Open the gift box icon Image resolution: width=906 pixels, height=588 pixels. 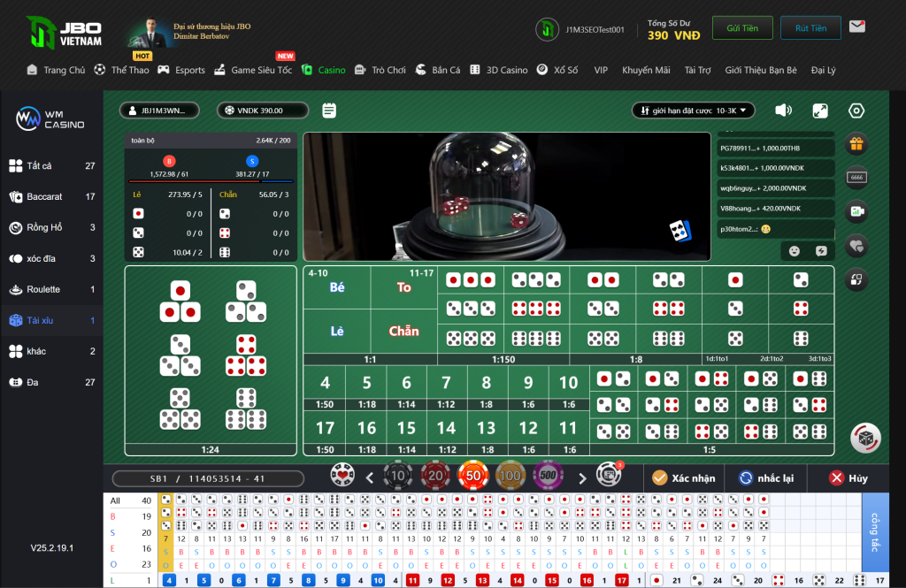(856, 144)
